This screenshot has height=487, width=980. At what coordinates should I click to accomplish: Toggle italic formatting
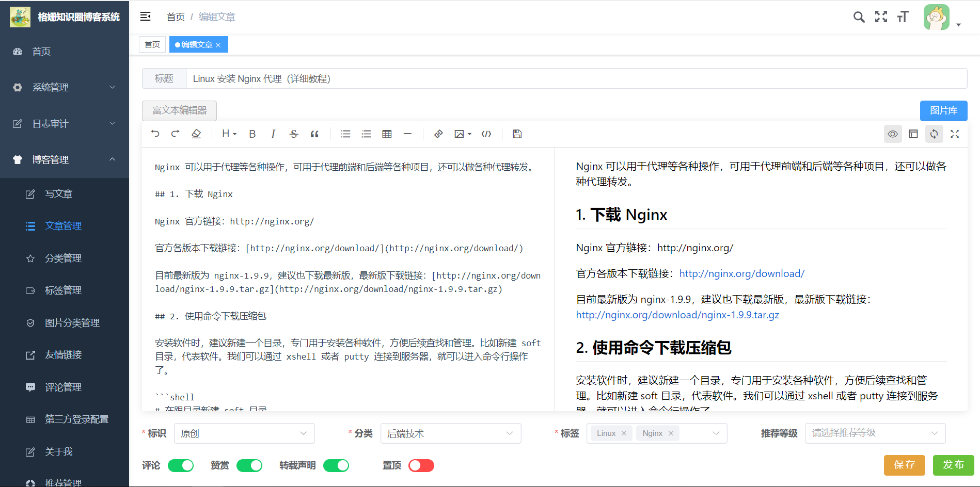click(x=273, y=134)
